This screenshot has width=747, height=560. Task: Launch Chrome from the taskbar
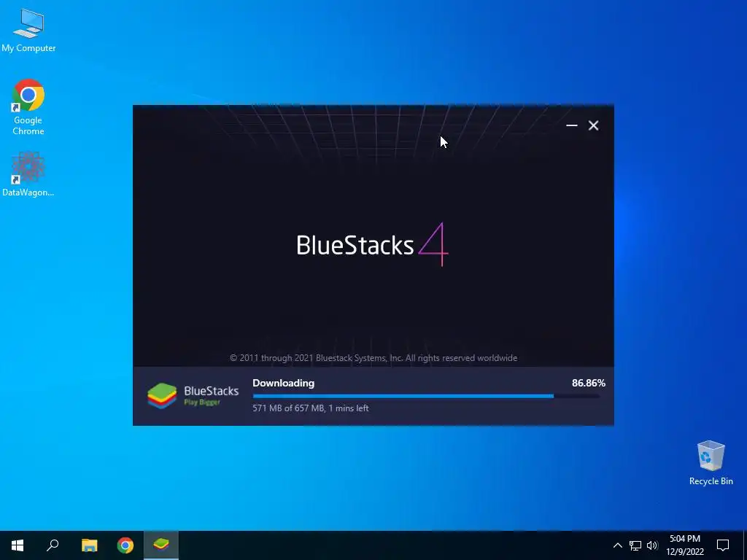point(125,545)
